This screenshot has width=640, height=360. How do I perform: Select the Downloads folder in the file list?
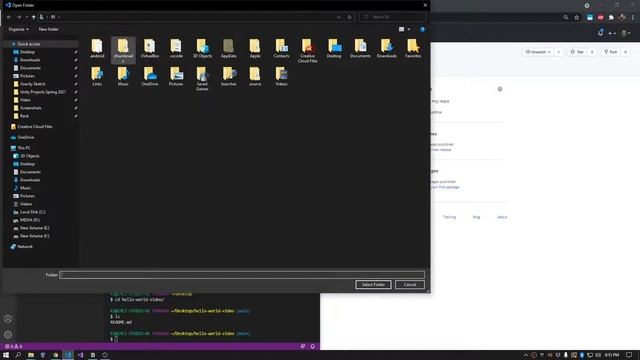tap(387, 49)
